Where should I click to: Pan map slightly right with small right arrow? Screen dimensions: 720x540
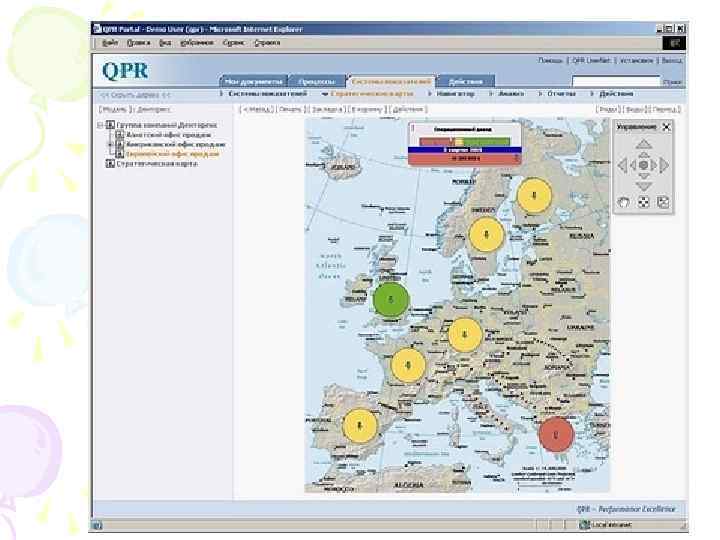pos(654,165)
